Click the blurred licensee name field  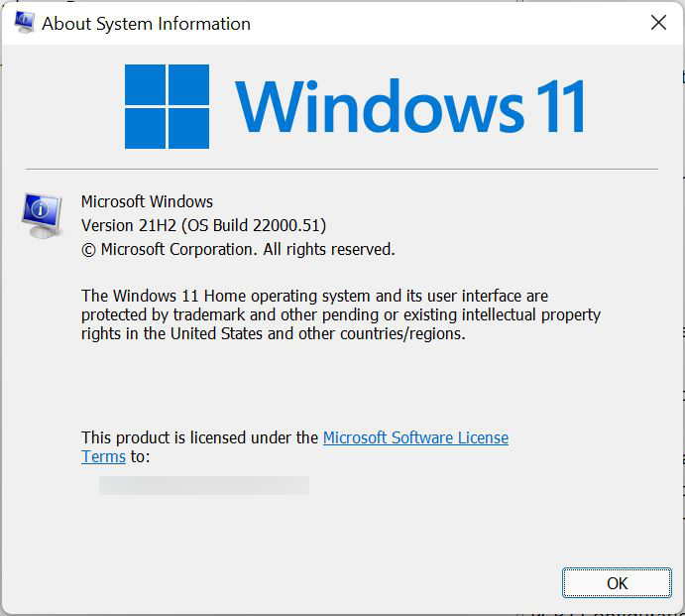(x=204, y=485)
